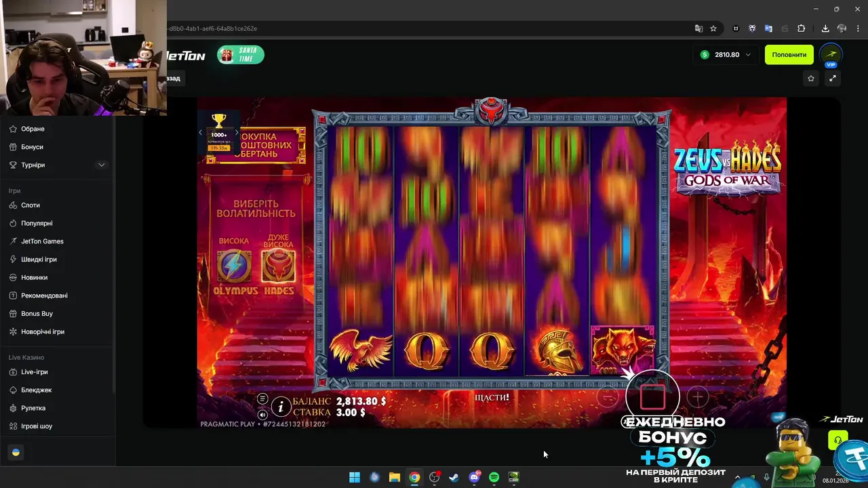Open Steam from the taskbar
The width and height of the screenshot is (868, 488).
tap(454, 477)
